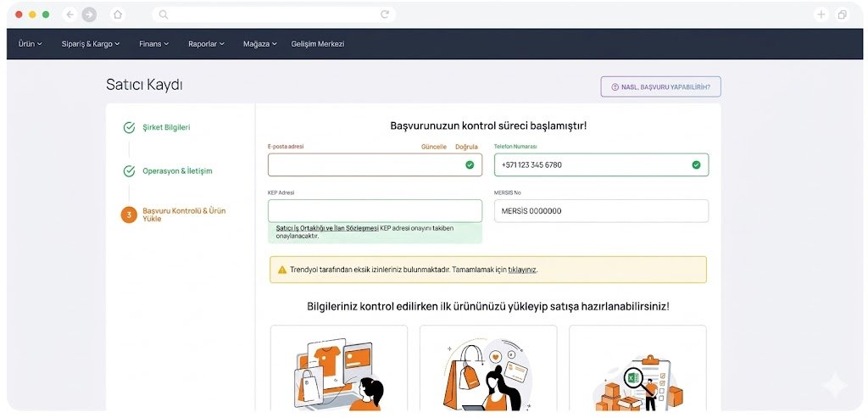Expand the Ürün dropdown menu
Image resolution: width=868 pixels, height=418 pixels.
(31, 44)
